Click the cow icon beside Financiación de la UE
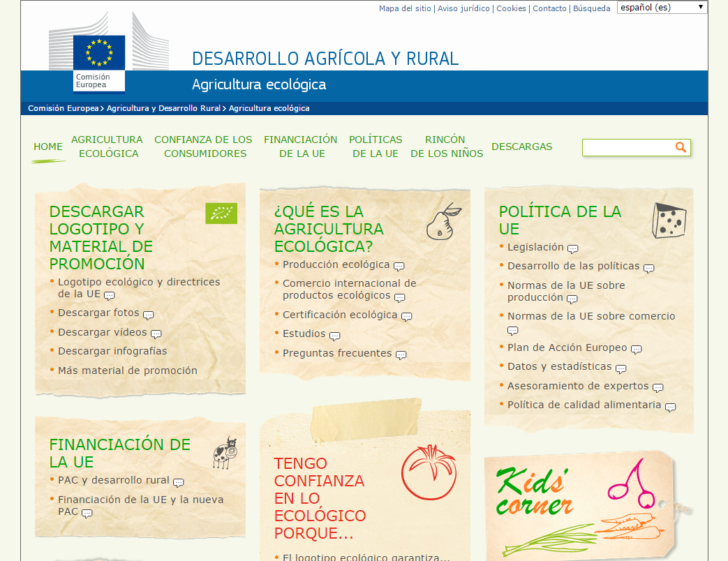The image size is (728, 561). click(225, 453)
